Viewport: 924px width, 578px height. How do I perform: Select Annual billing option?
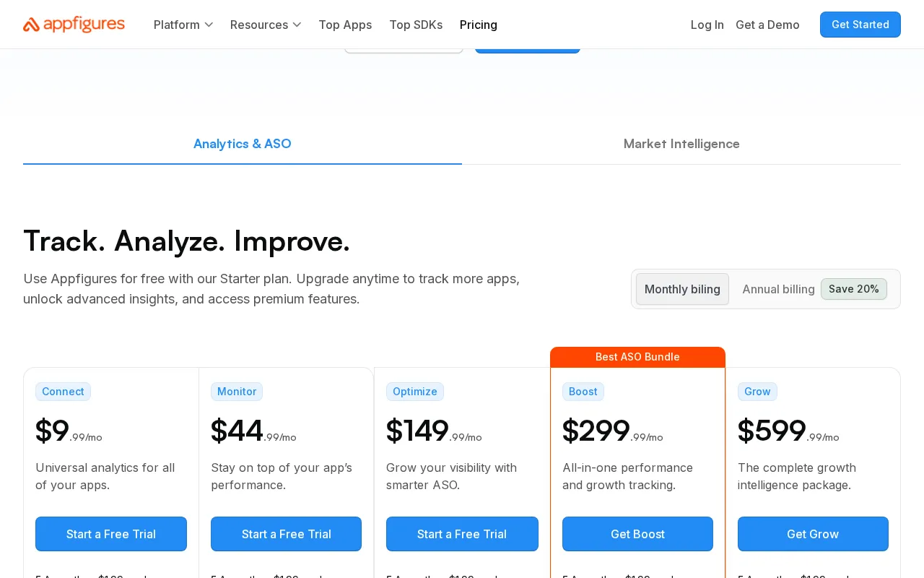(x=778, y=289)
